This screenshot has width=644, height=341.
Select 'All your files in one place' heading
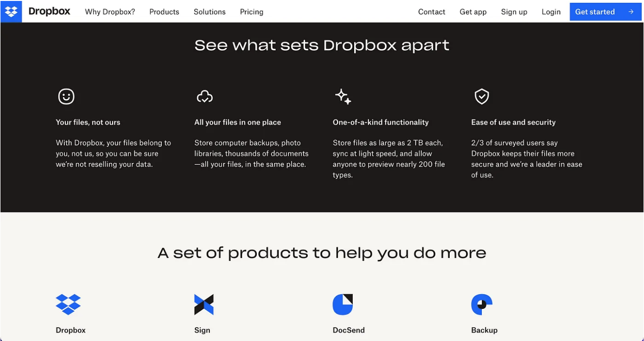tap(237, 122)
